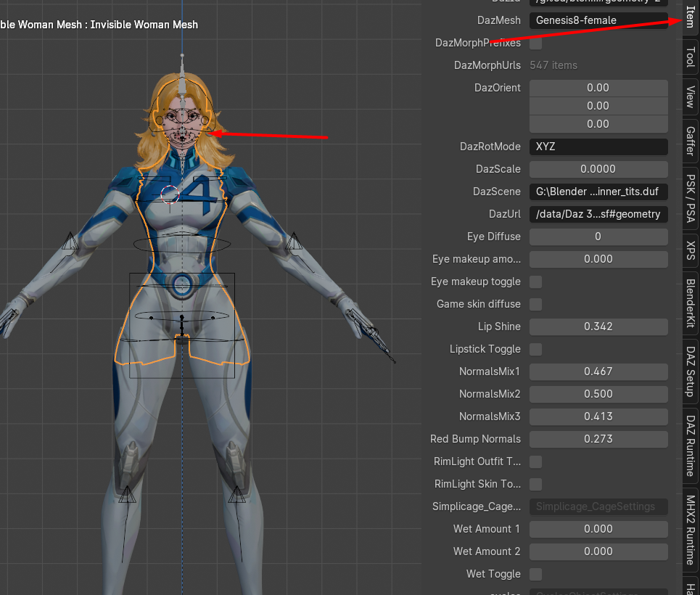Enable the Lipstick Toggle checkbox
Image resolution: width=700 pixels, height=595 pixels.
point(536,349)
